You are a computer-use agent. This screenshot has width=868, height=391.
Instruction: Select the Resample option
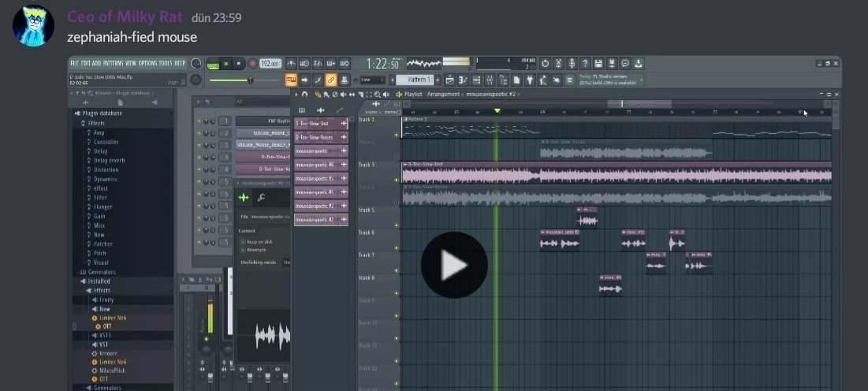click(253, 250)
